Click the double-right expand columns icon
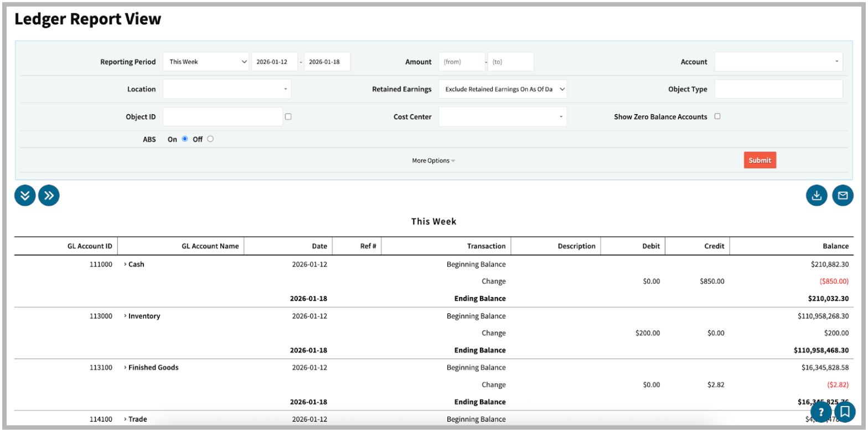The width and height of the screenshot is (868, 432). [x=49, y=196]
